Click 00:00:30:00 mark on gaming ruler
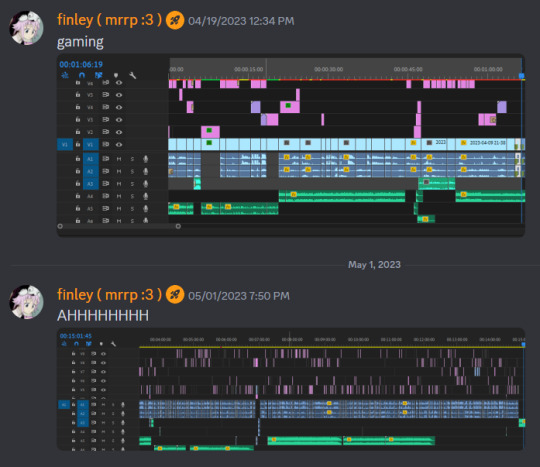The image size is (540, 467). pos(328,69)
